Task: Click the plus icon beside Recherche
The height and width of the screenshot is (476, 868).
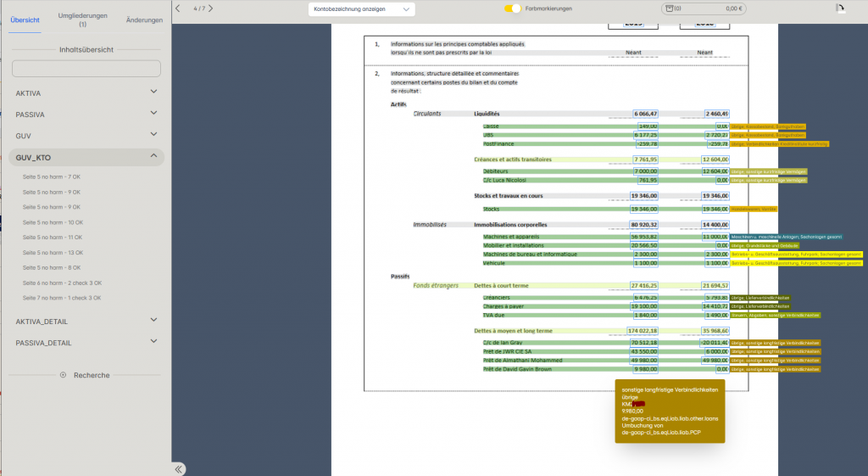Action: click(64, 375)
